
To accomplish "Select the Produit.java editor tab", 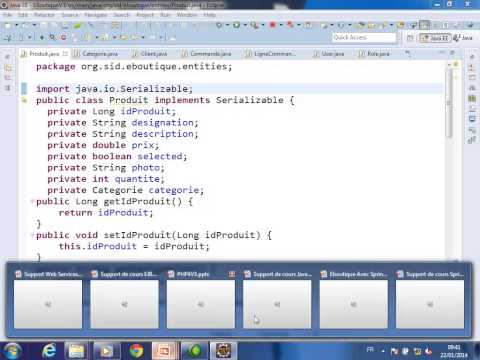I will pos(44,54).
